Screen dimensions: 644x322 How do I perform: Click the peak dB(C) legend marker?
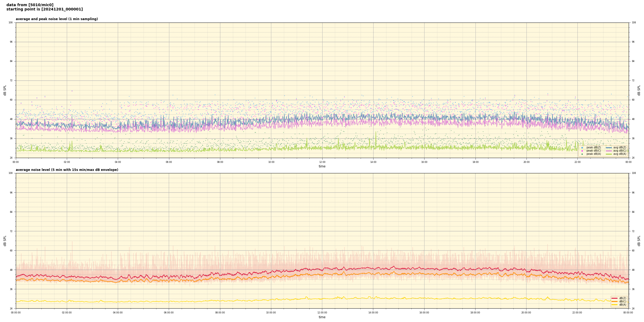pyautogui.click(x=582, y=151)
